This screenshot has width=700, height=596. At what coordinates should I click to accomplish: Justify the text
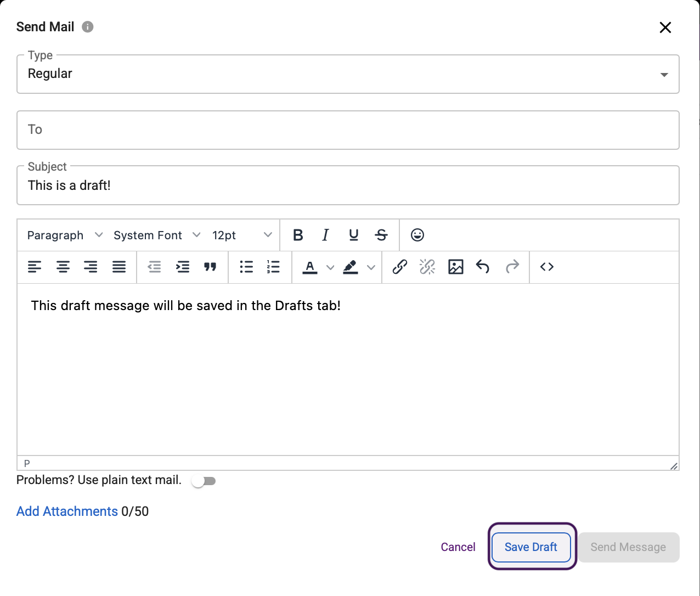tap(119, 267)
